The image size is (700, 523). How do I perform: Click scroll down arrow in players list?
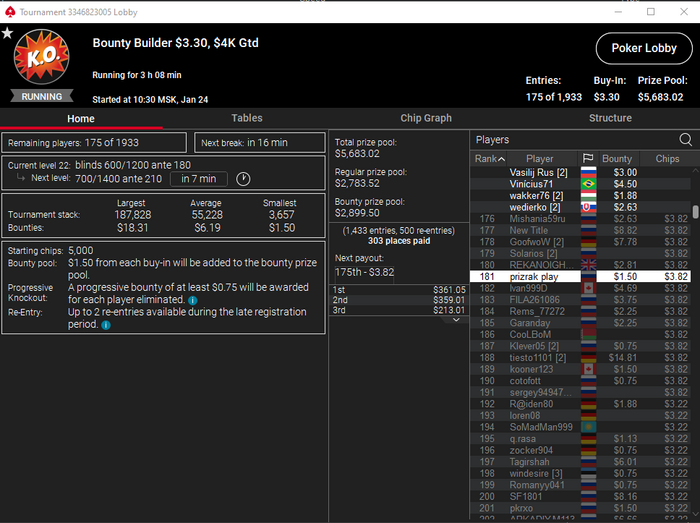click(696, 514)
